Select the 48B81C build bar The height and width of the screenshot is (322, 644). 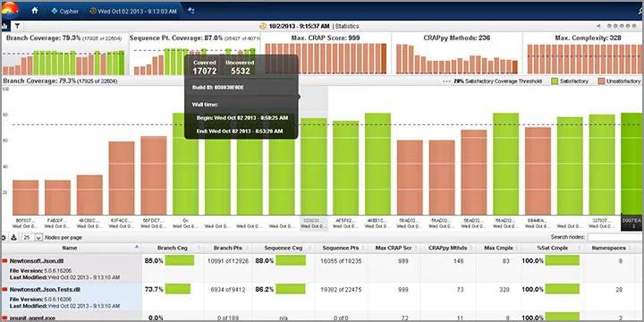[x=377, y=164]
